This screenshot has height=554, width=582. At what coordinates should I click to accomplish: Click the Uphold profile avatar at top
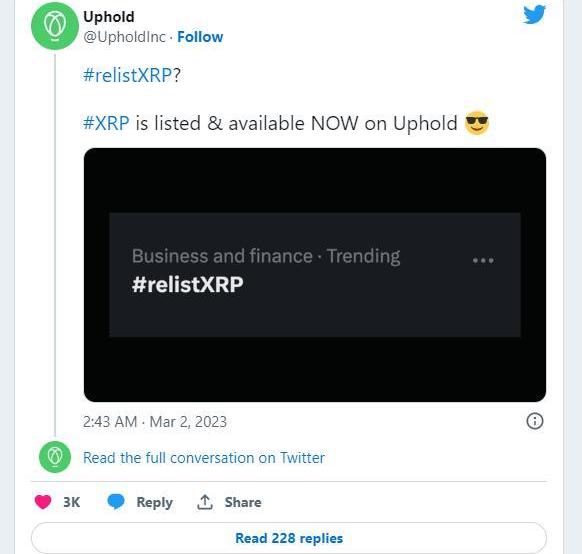pyautogui.click(x=55, y=26)
